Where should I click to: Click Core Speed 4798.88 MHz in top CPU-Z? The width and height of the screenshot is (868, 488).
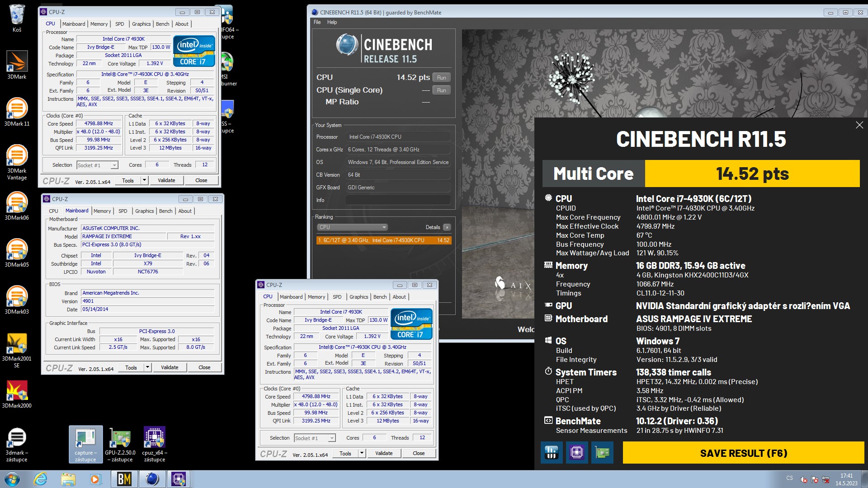(99, 123)
